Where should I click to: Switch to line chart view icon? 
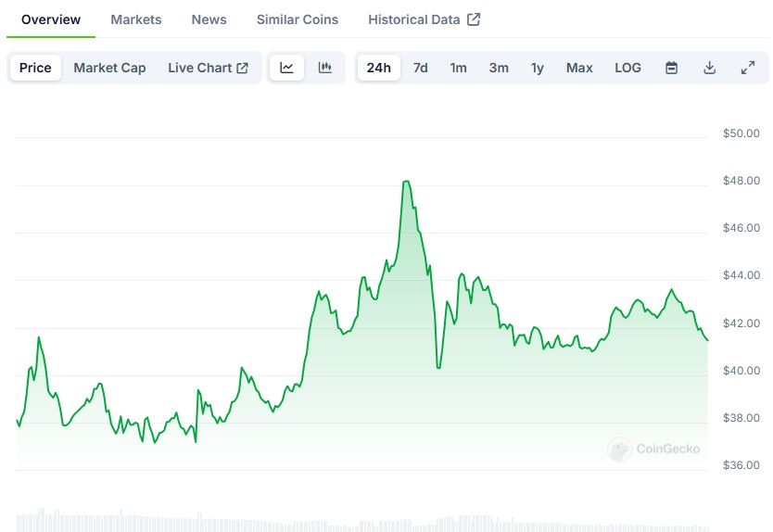click(287, 68)
